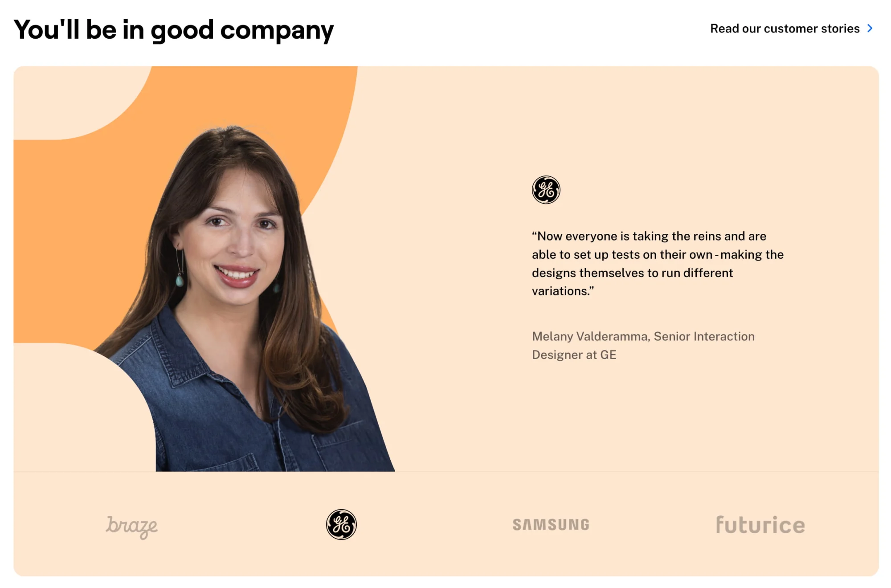The height and width of the screenshot is (588, 891).
Task: Switch to the futurice testimonial logo
Action: [x=760, y=525]
